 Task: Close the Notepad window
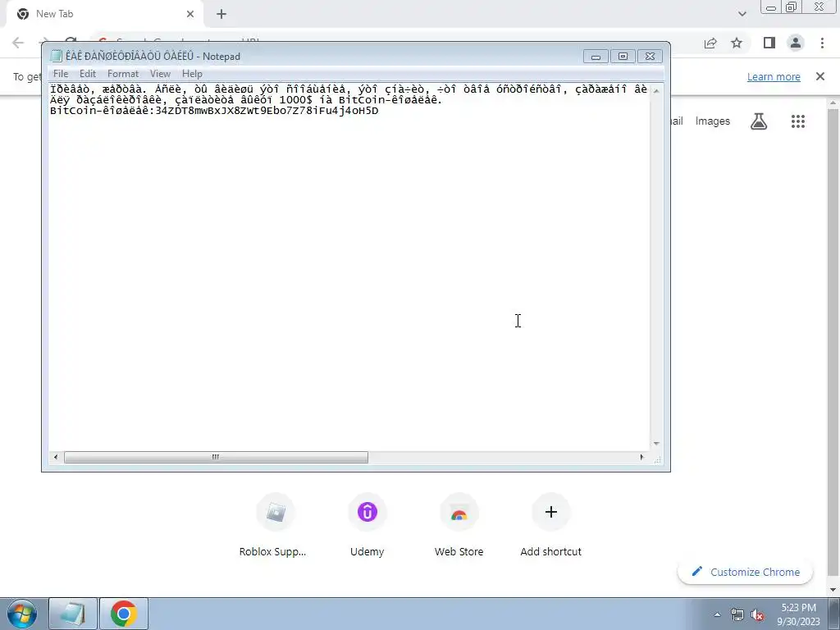(650, 57)
